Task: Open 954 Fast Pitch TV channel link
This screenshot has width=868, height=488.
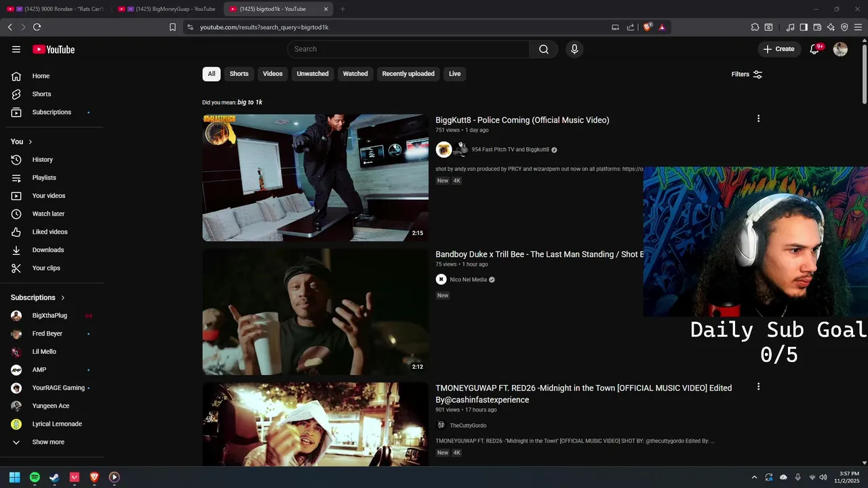Action: 510,150
